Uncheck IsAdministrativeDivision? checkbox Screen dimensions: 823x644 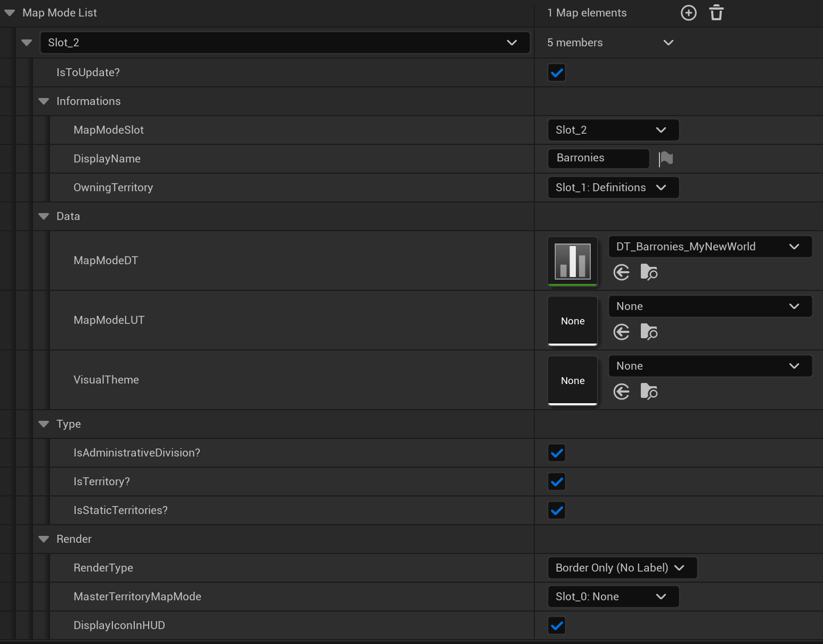[x=557, y=453]
